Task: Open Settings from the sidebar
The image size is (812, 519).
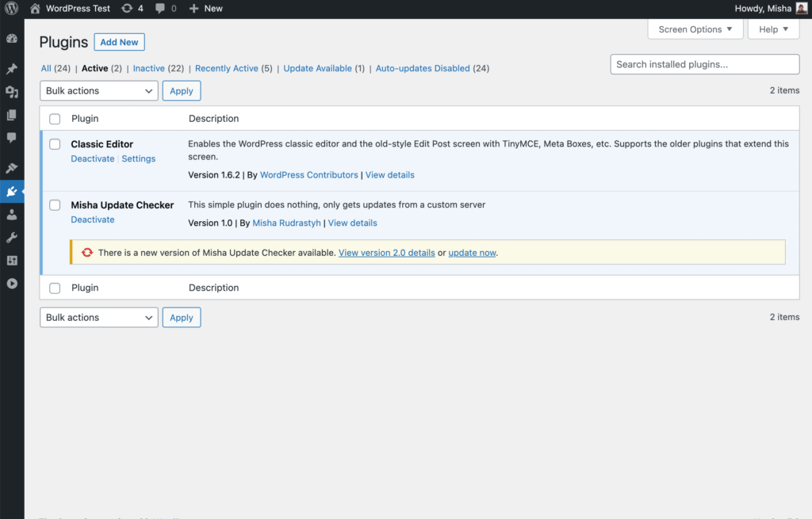Action: coord(12,260)
